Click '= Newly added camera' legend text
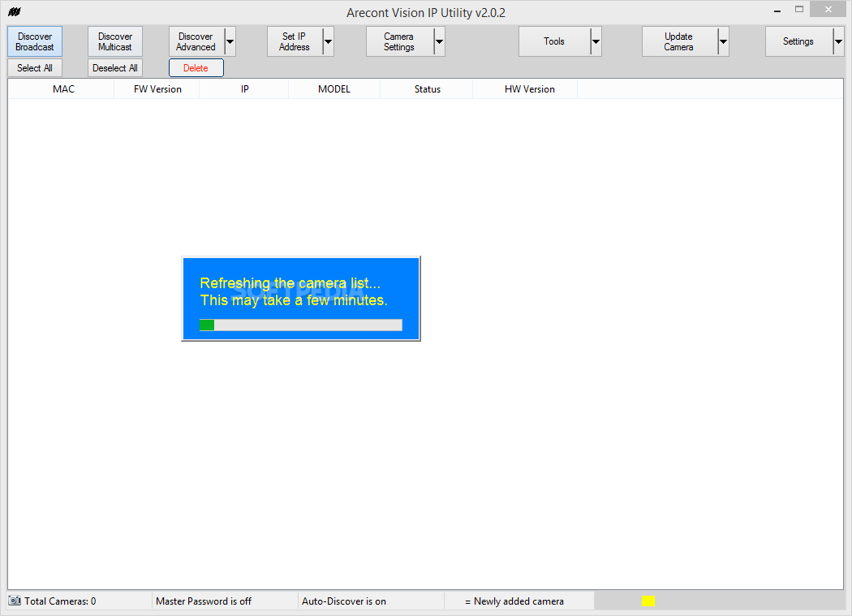This screenshot has height=616, width=852. coord(514,601)
